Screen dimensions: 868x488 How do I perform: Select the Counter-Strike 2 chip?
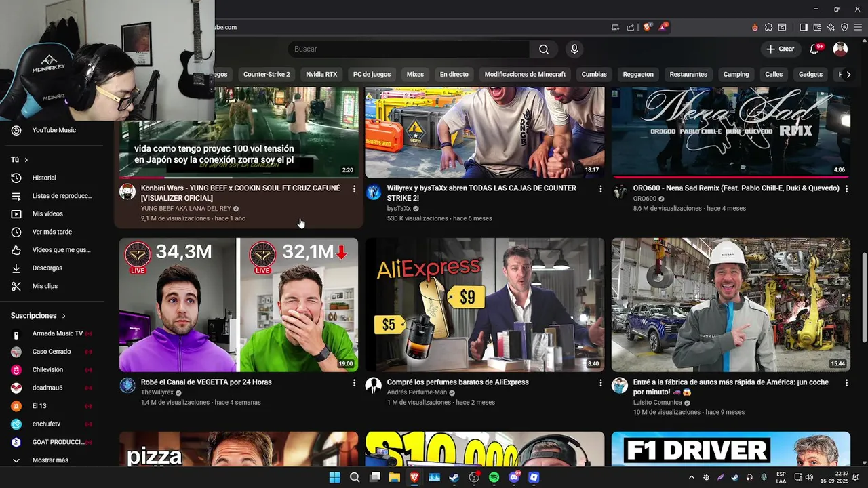click(267, 74)
